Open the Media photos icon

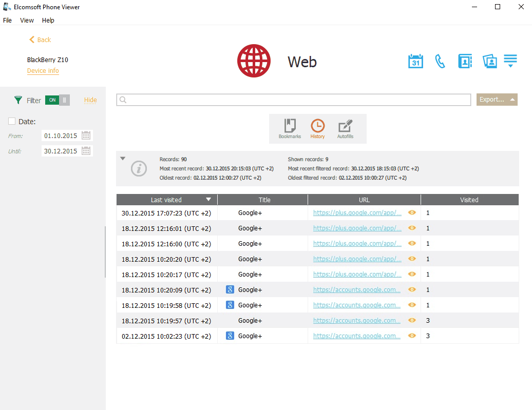point(490,61)
